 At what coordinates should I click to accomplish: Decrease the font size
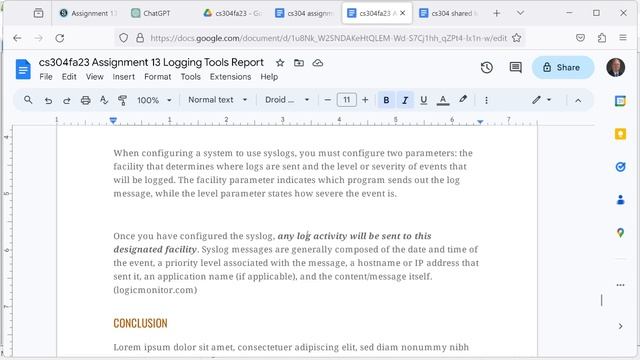click(327, 100)
